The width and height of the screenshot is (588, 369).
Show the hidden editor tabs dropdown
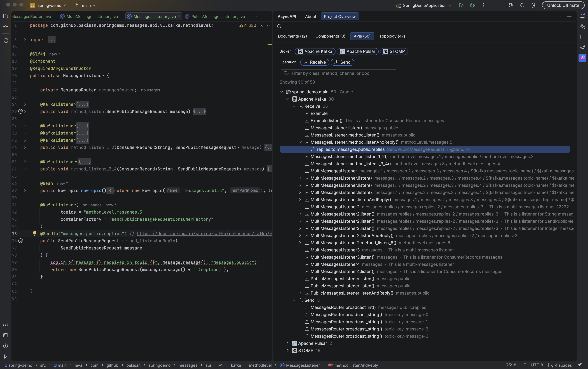tap(257, 16)
